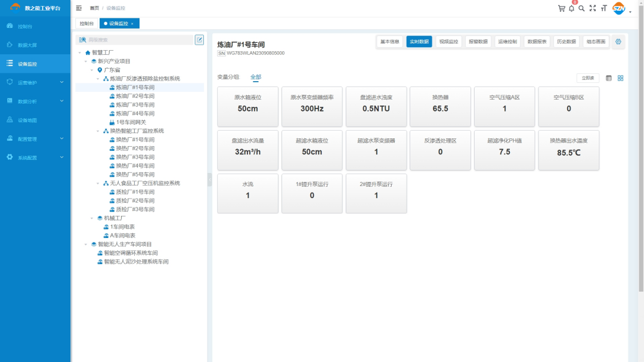Image resolution: width=644 pixels, height=362 pixels.
Task: Select 炼油厂#3号车间 in the tree
Action: pyautogui.click(x=135, y=104)
